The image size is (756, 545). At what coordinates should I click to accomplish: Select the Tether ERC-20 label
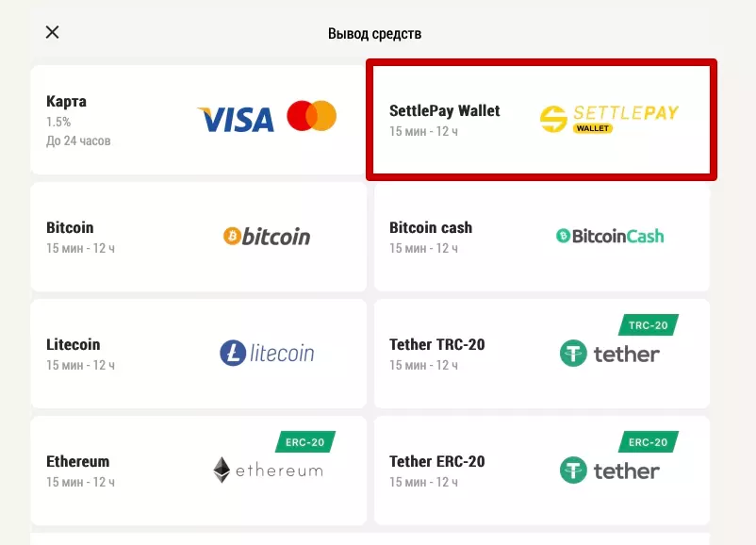click(x=437, y=462)
